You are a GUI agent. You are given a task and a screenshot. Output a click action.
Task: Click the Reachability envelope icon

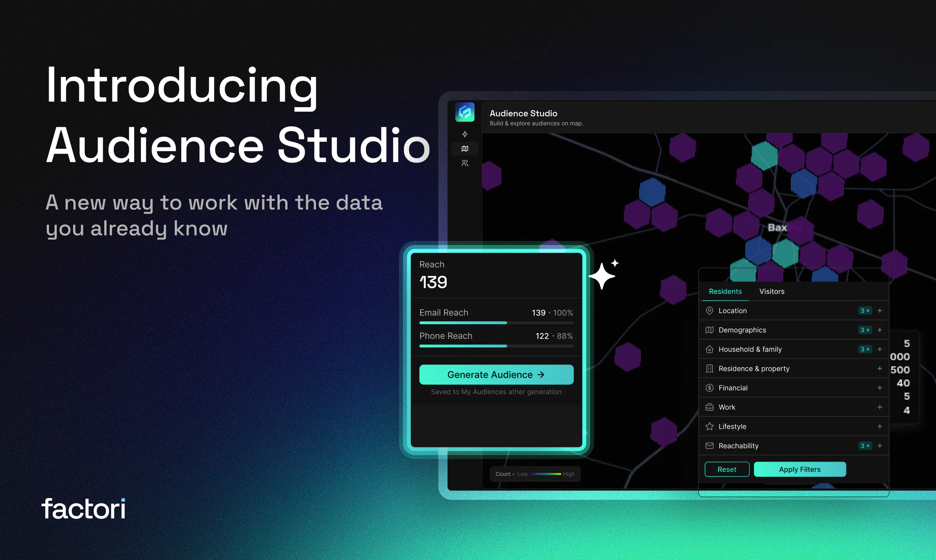coord(709,446)
